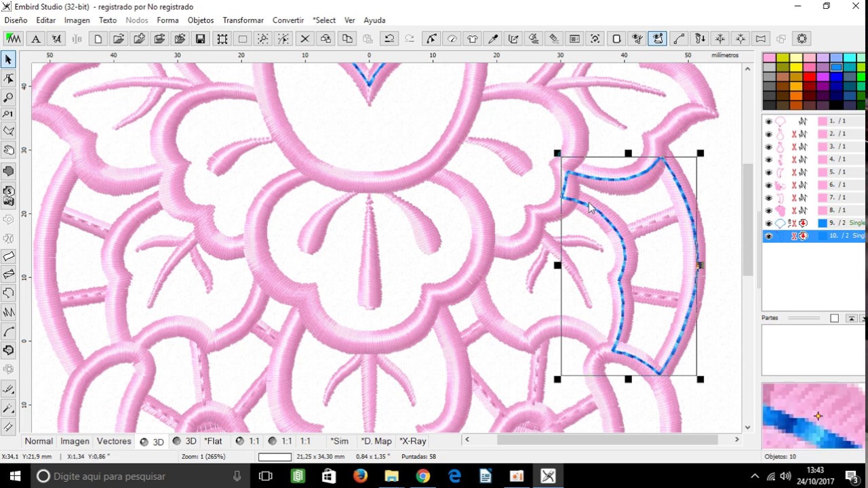Click the *X-Ray view button

(x=412, y=441)
